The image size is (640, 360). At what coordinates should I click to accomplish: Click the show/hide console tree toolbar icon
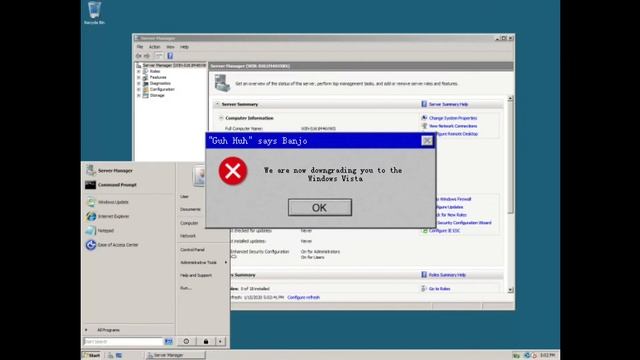point(159,56)
